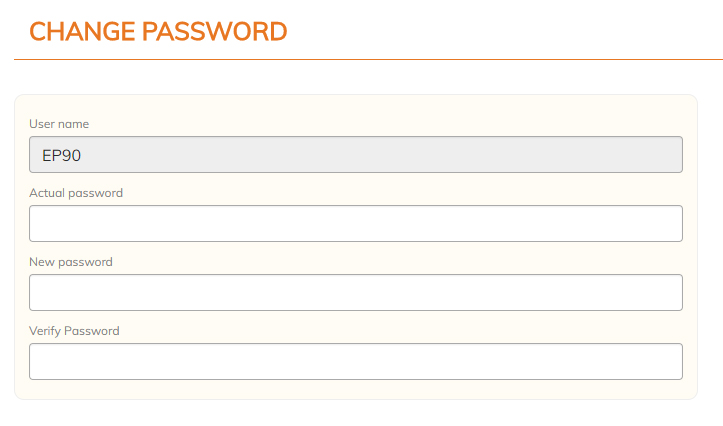The width and height of the screenshot is (723, 426).
Task: Click the word CHANGE in the heading
Action: click(x=82, y=32)
